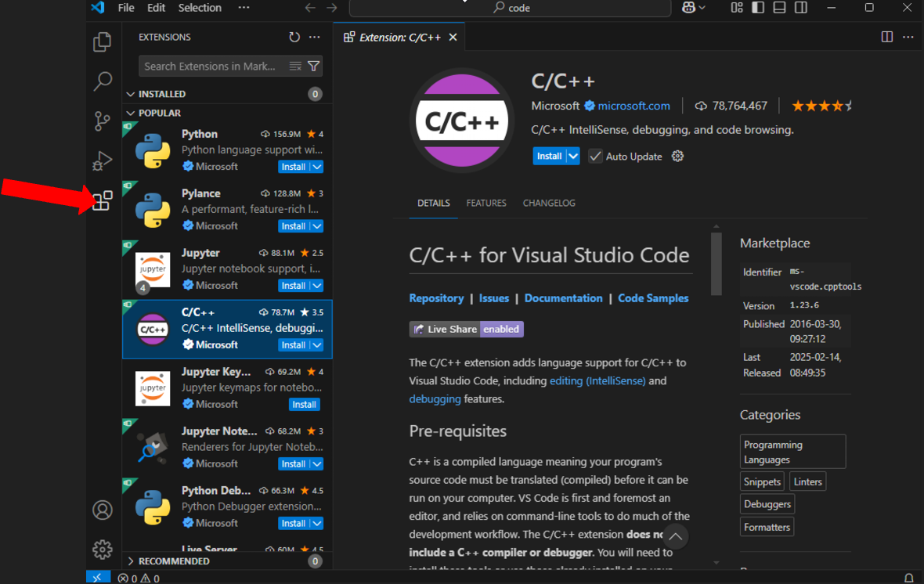Screen dimensions: 924x584
Task: Open Extensions panel more actions menu
Action: (315, 37)
